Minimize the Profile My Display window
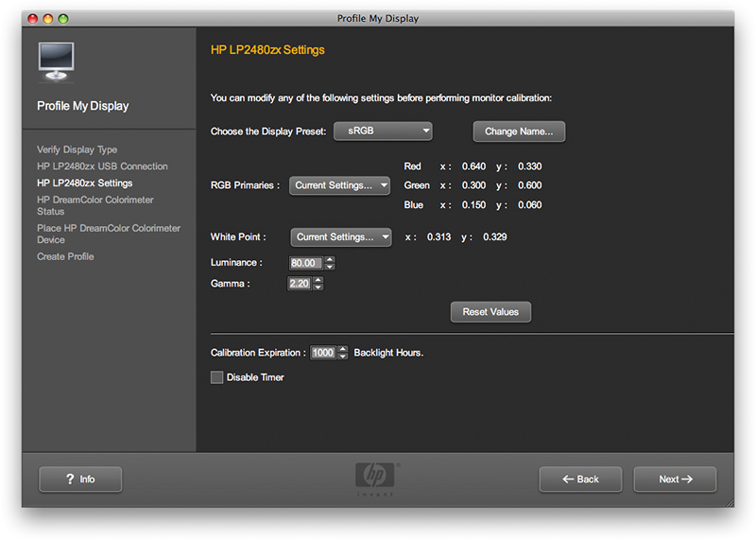The width and height of the screenshot is (756, 540). [48, 18]
